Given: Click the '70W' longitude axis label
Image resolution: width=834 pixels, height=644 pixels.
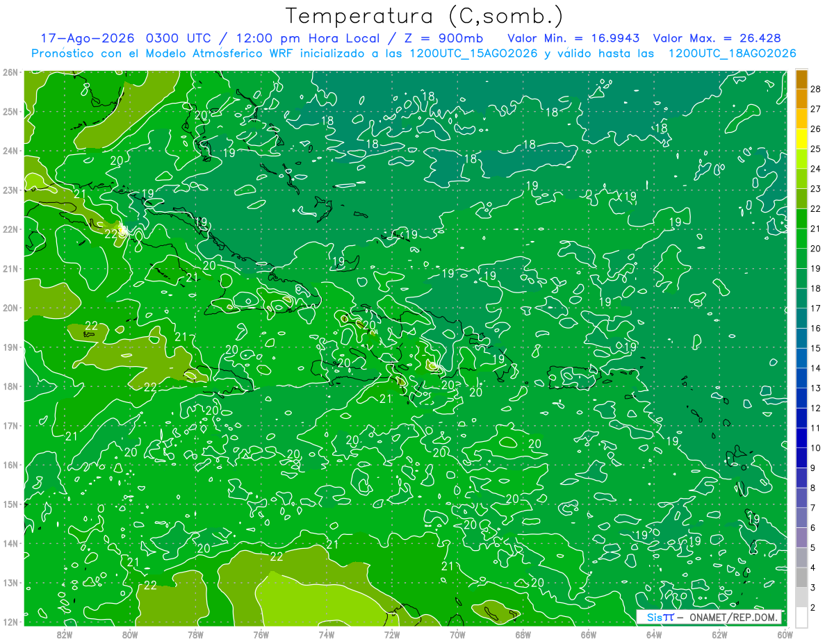Looking at the screenshot, I should pos(457,634).
